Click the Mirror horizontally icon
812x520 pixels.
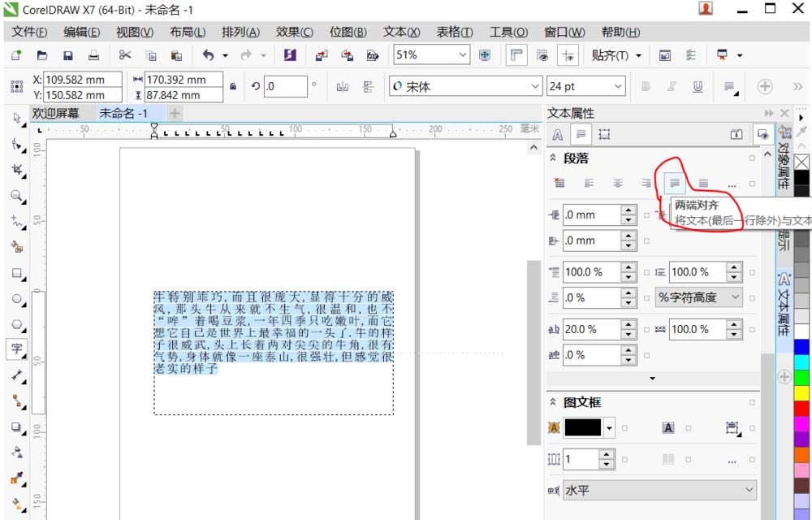coord(343,86)
